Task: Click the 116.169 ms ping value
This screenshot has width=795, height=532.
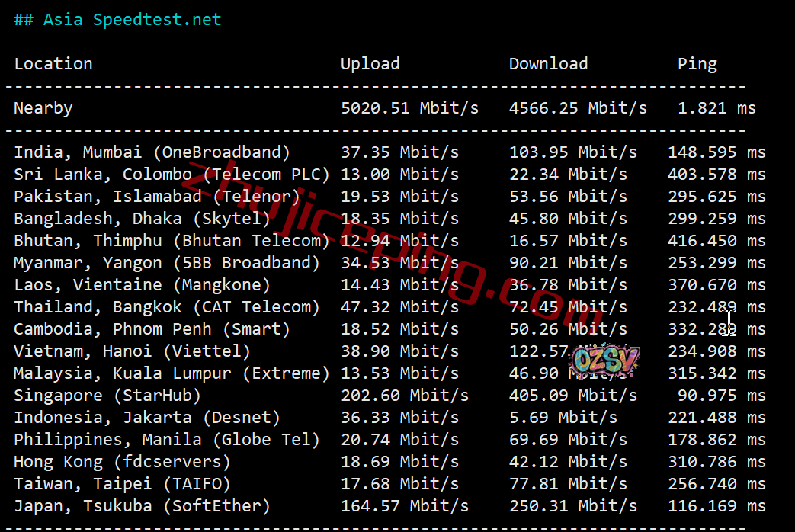Action: 716,506
